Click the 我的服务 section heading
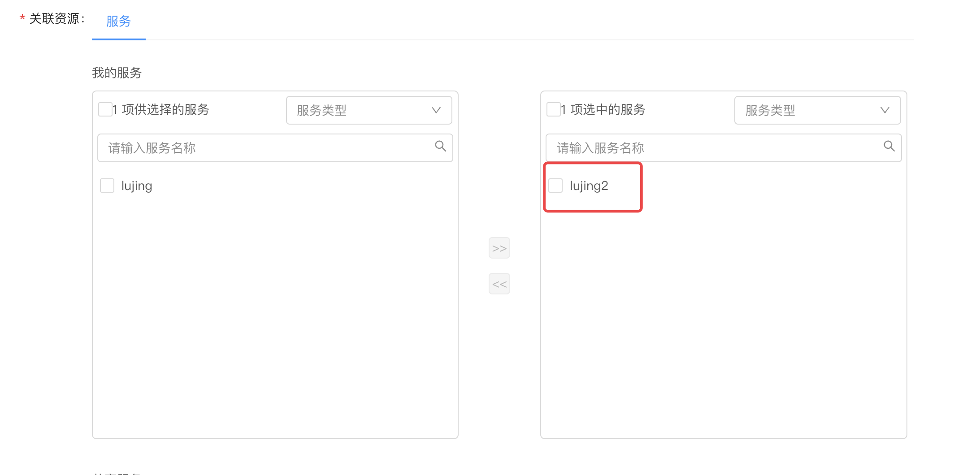 click(117, 73)
